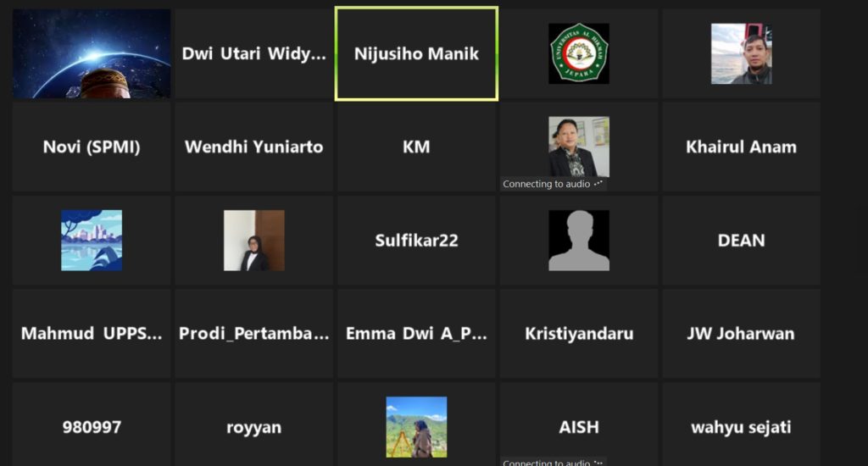Select the Nijusiho Manik participant tile
This screenshot has width=868, height=466.
click(416, 53)
